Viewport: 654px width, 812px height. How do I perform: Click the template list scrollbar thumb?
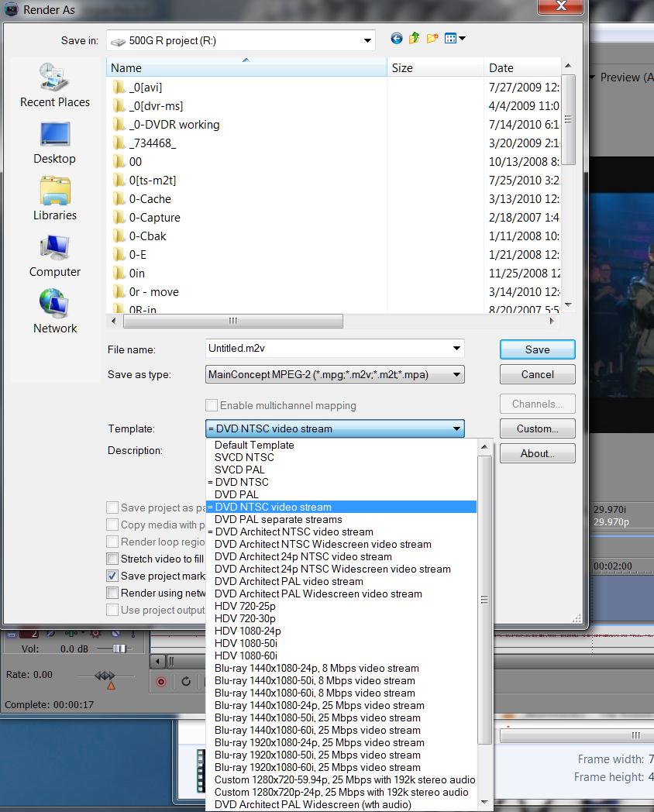(484, 600)
